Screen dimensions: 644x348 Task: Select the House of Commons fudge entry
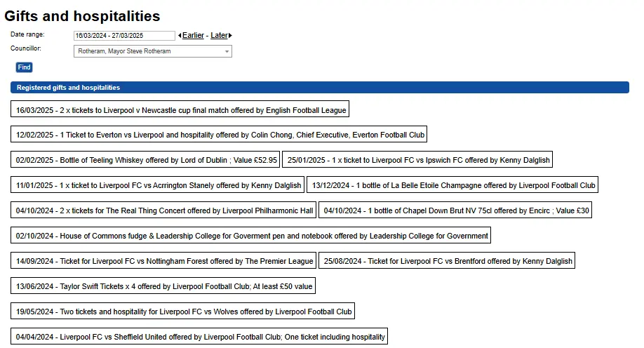251,236
